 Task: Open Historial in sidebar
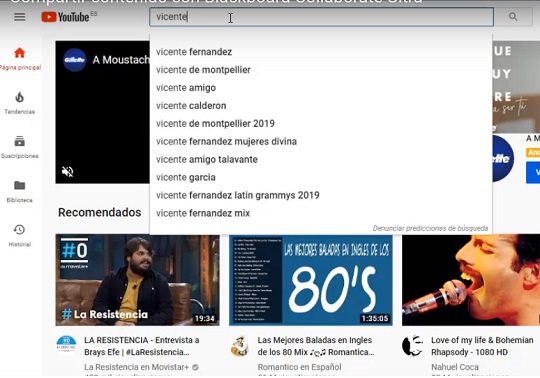(x=20, y=235)
